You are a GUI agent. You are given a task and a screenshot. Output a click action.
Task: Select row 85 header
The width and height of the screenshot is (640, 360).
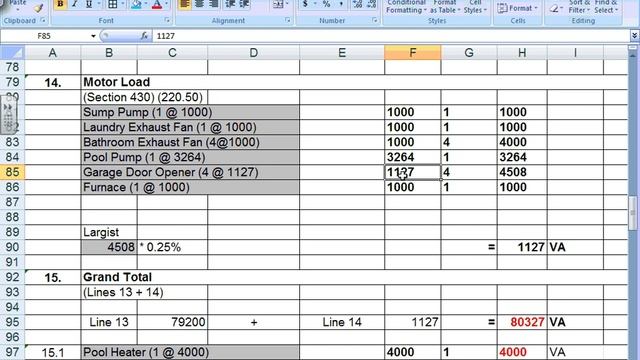click(x=12, y=172)
